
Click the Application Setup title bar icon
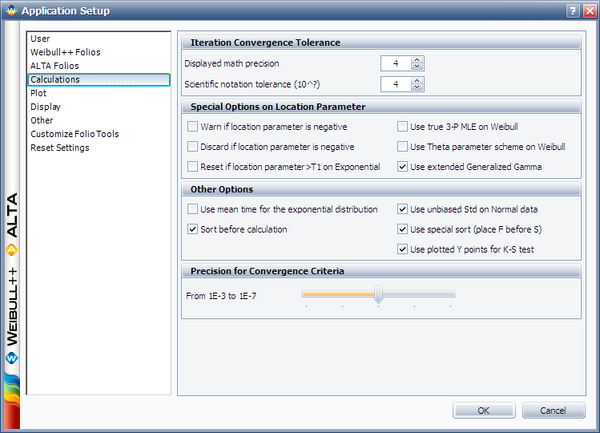11,10
